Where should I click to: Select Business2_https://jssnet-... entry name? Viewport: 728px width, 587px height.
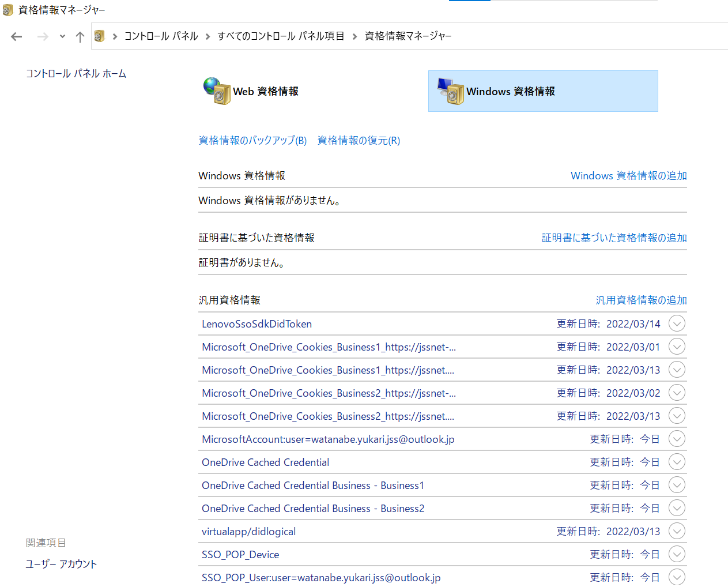(x=329, y=393)
